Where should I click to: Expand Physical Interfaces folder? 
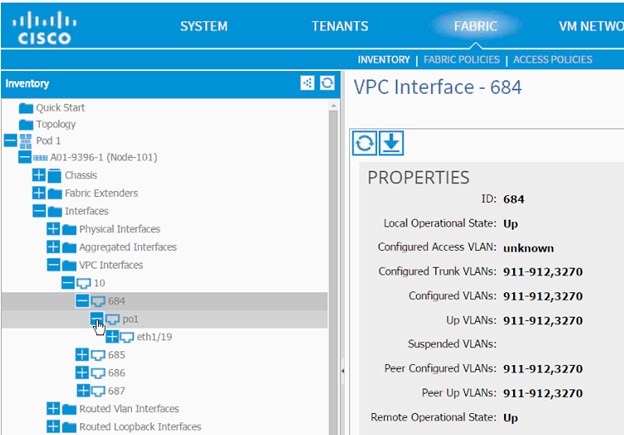click(x=53, y=229)
